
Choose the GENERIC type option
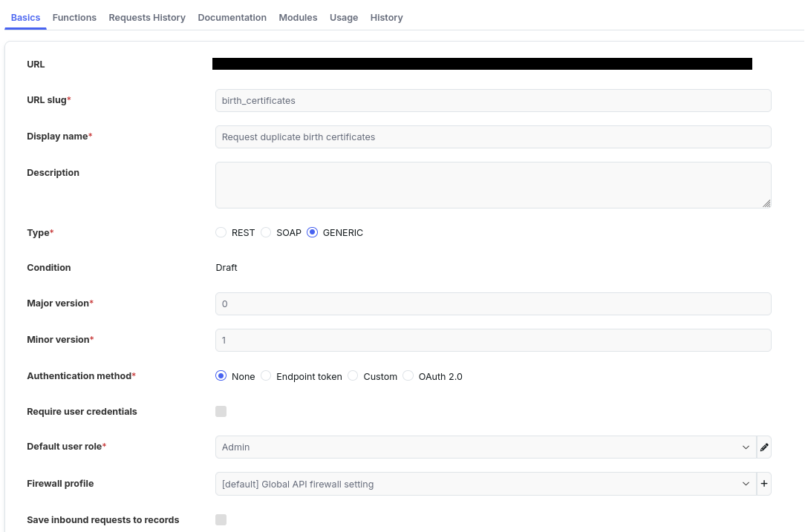pyautogui.click(x=312, y=232)
